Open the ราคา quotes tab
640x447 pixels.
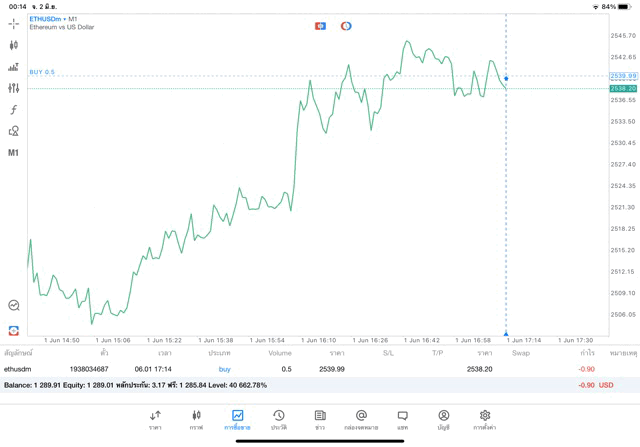155,419
